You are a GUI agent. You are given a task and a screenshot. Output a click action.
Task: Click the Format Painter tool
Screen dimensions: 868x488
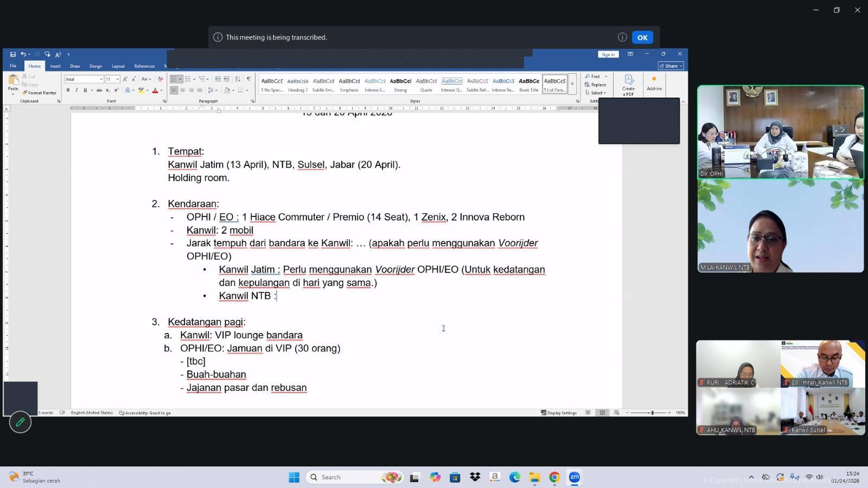(39, 93)
